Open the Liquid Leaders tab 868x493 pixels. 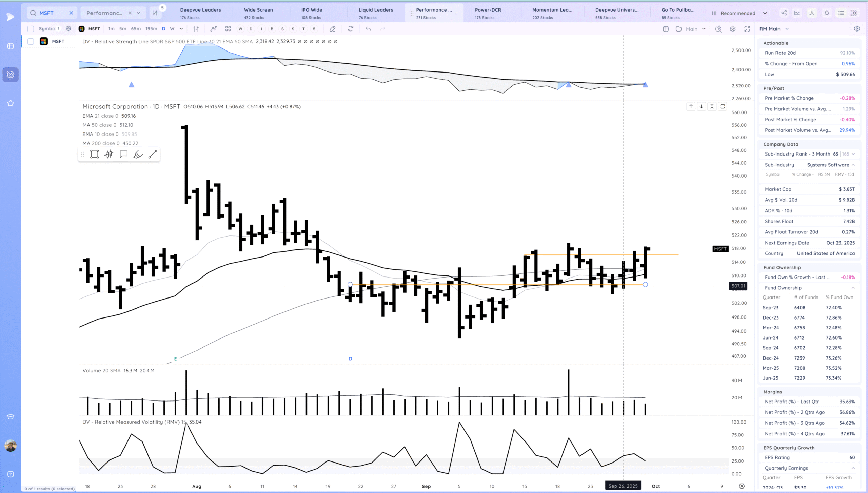[376, 13]
